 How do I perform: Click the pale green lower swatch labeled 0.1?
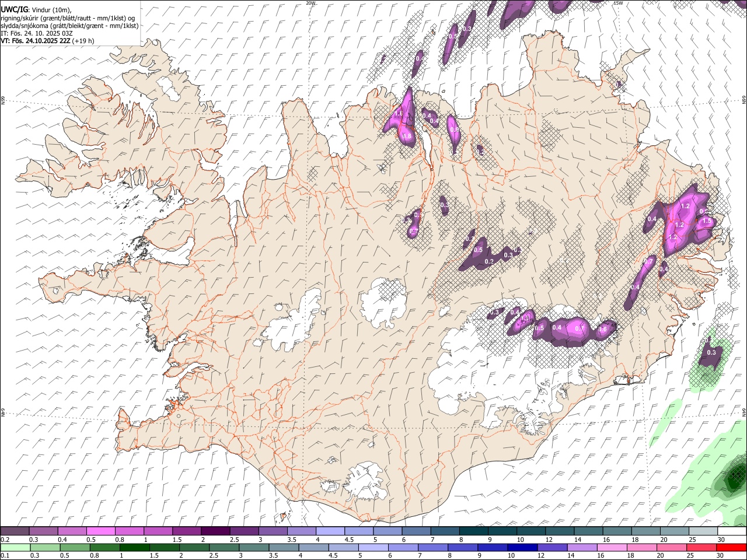tap(16, 548)
